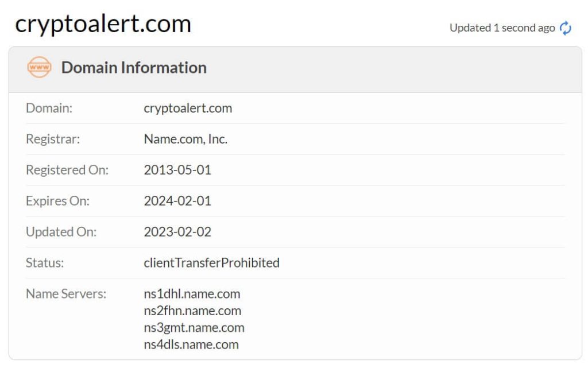Viewport: 588px width, 368px height.
Task: Click the Domain Information header
Action: [134, 68]
